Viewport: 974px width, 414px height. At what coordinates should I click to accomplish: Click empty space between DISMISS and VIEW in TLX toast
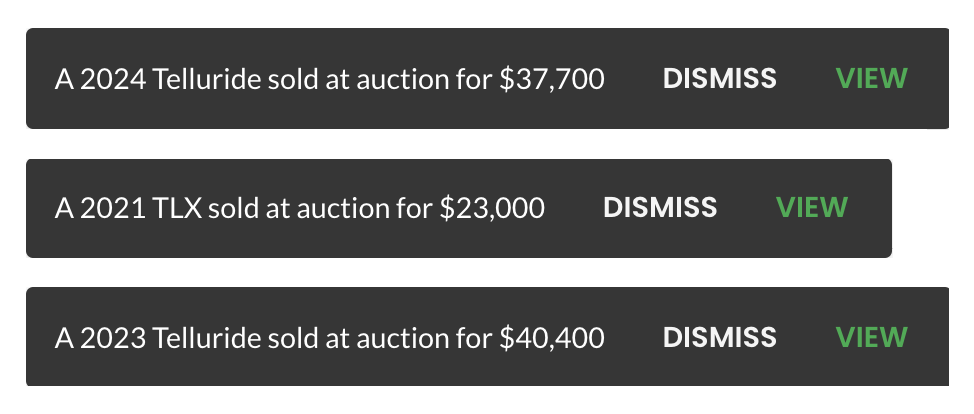click(x=747, y=208)
